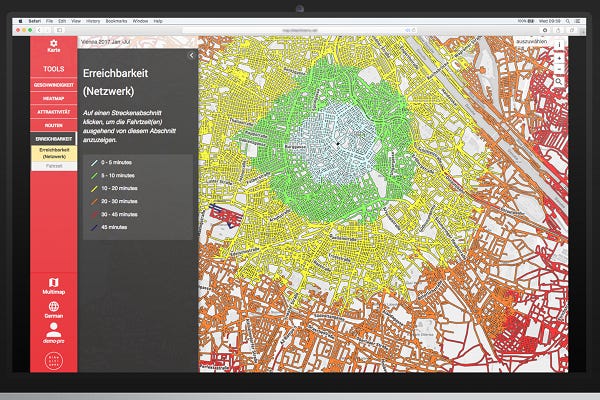Click the 10 - 20 minutes yellow swatch
This screenshot has width=600, height=400.
pyautogui.click(x=94, y=188)
